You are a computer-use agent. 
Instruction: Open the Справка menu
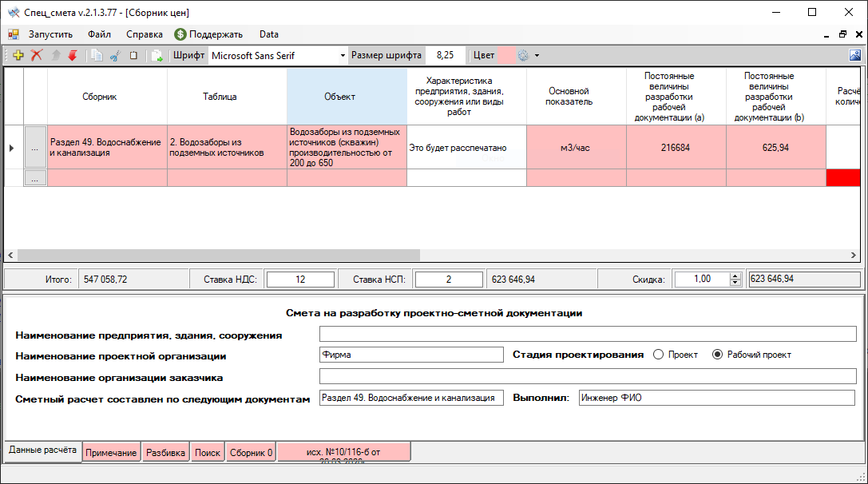[x=145, y=34]
